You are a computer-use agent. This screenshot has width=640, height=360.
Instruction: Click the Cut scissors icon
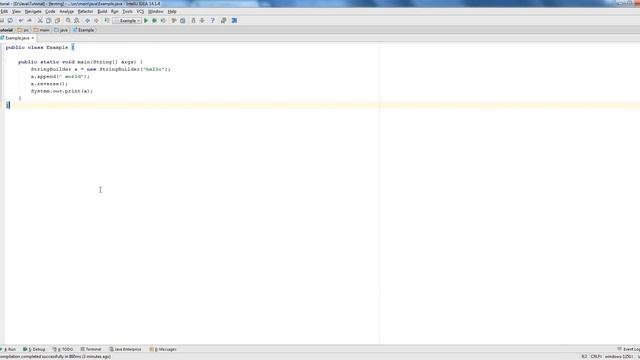tap(40, 20)
